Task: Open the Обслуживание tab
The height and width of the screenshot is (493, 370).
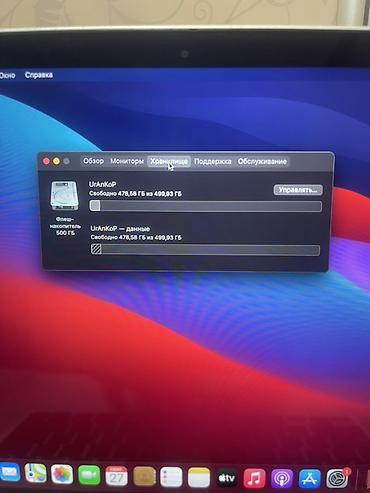Action: click(262, 162)
